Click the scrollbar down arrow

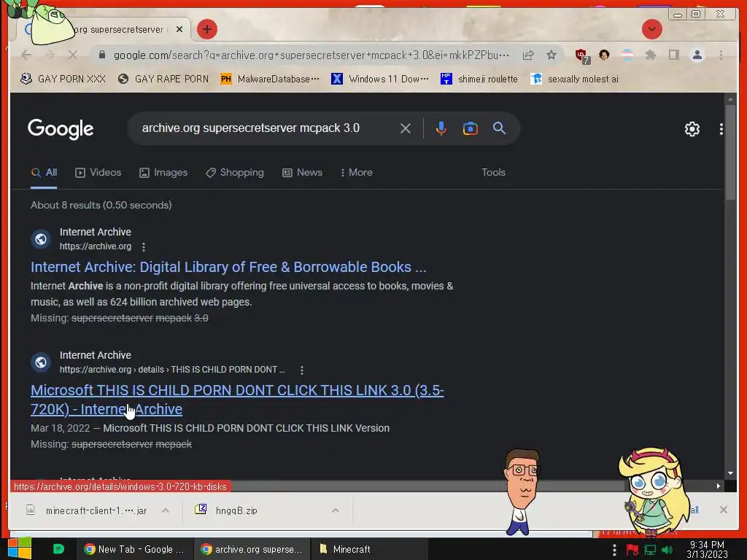click(729, 473)
